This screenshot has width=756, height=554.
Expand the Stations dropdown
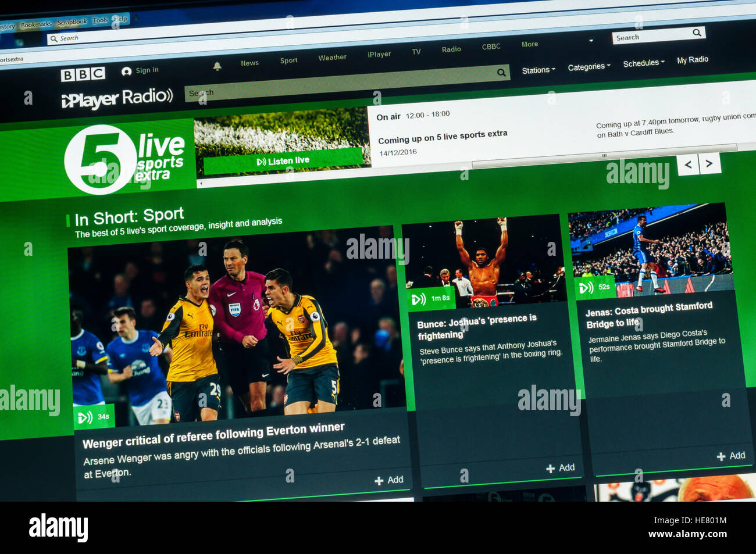[539, 70]
